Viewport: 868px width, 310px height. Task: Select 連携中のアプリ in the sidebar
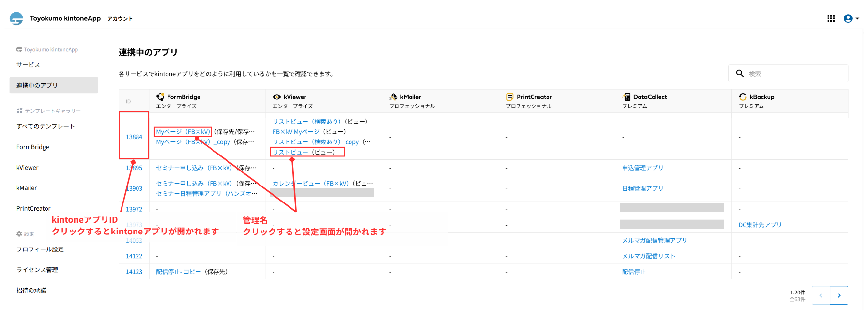(54, 85)
